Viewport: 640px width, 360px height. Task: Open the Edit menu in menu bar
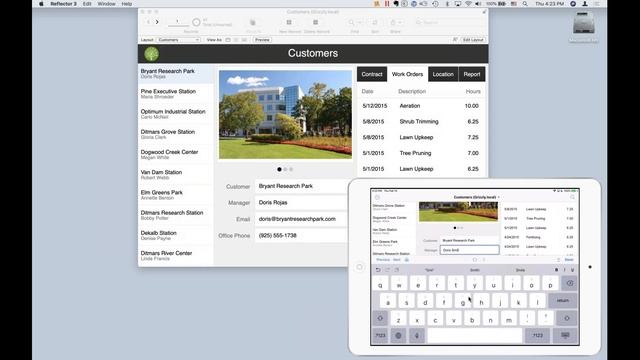tap(87, 4)
